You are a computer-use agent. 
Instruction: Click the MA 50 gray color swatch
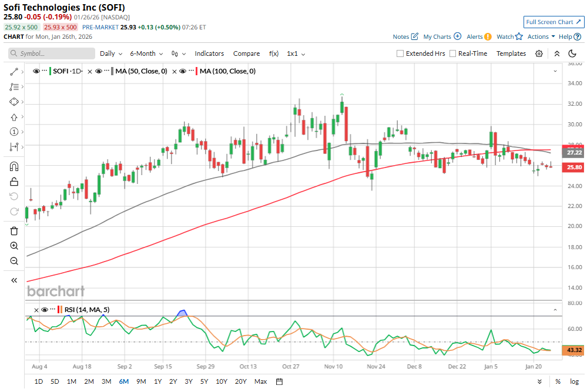tap(112, 71)
